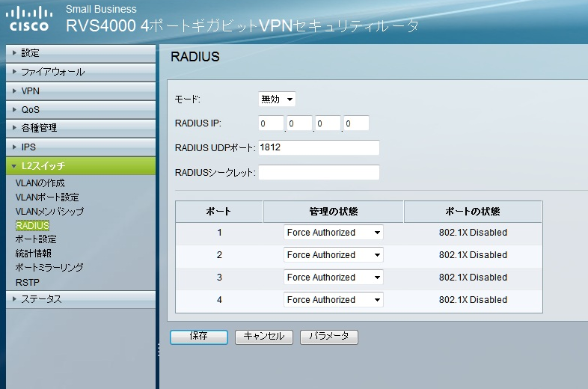
Task: Click the パラメータ button
Action: pyautogui.click(x=329, y=337)
